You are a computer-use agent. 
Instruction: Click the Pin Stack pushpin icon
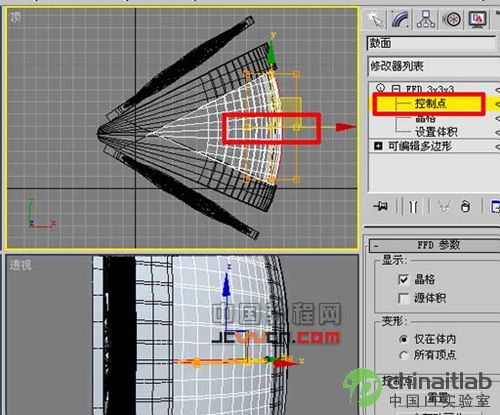(x=380, y=206)
